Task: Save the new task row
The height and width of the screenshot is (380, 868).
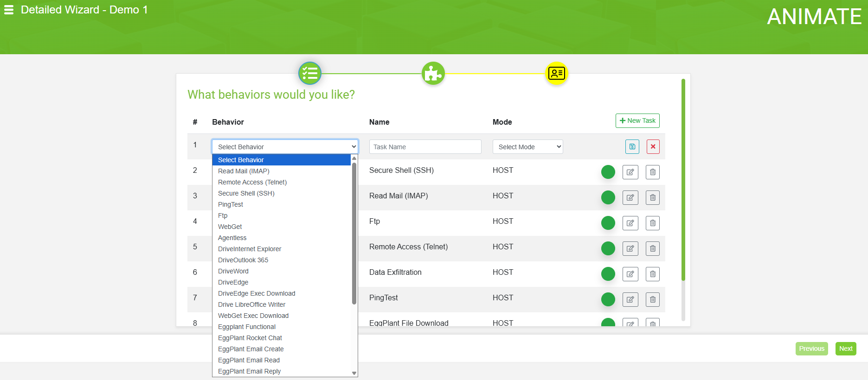Action: coord(632,146)
